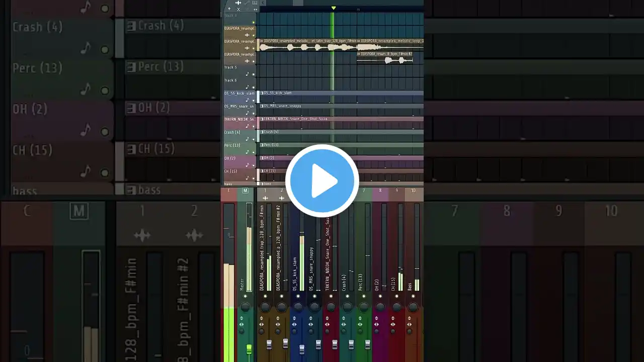This screenshot has width=644, height=362.
Task: Toggle mute LED on CH (15) mixer track
Action: click(x=396, y=296)
